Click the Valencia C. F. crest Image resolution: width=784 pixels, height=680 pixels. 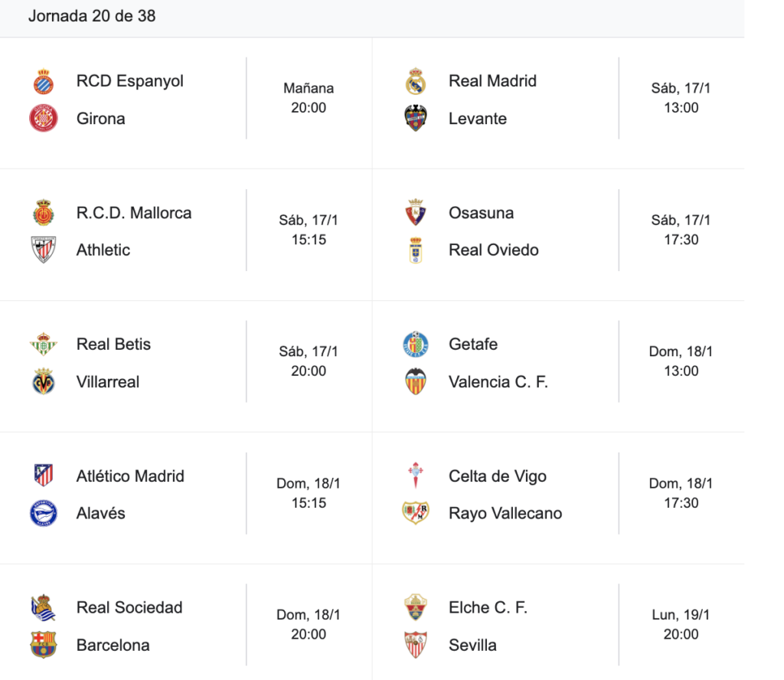416,381
